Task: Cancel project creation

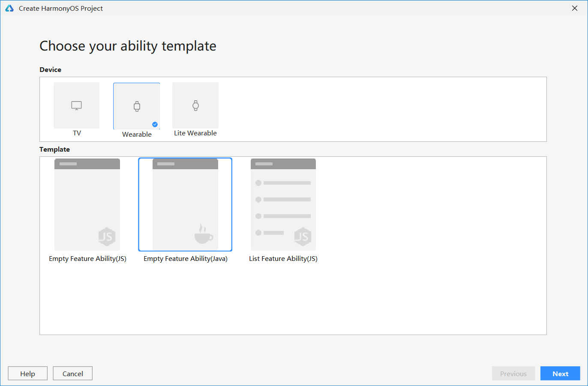Action: coord(72,373)
